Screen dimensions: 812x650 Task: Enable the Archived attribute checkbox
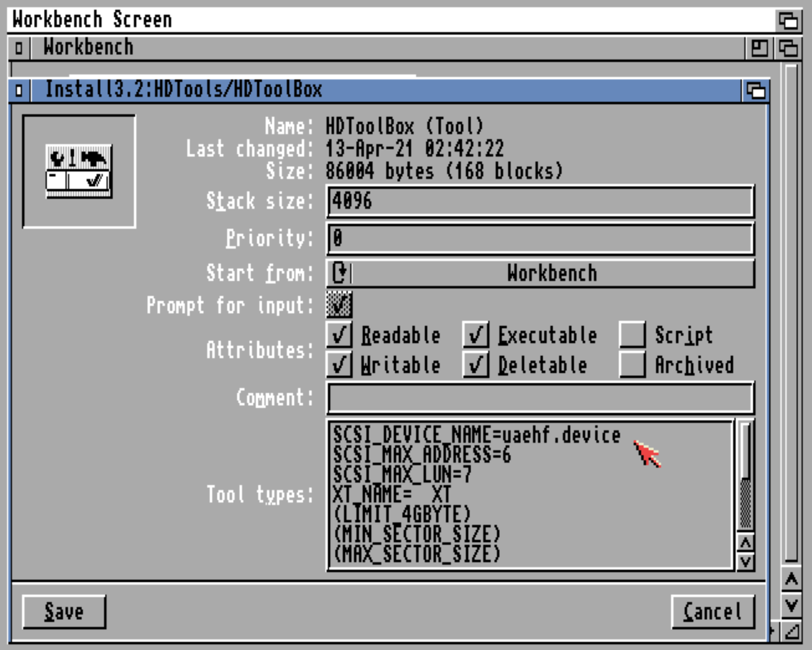point(632,364)
